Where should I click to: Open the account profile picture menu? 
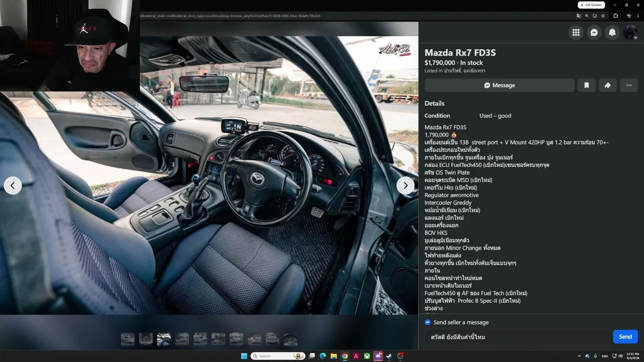click(630, 32)
